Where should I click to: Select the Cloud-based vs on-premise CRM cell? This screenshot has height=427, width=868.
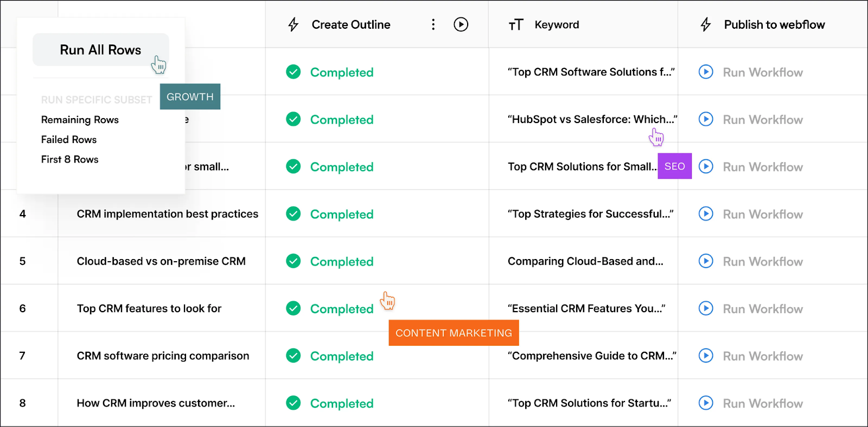coord(161,261)
